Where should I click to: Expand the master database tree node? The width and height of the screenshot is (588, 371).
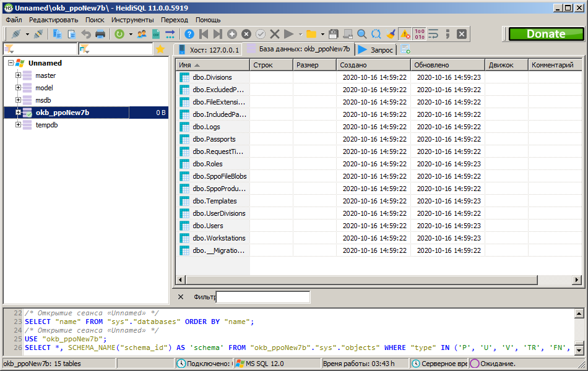(19, 75)
